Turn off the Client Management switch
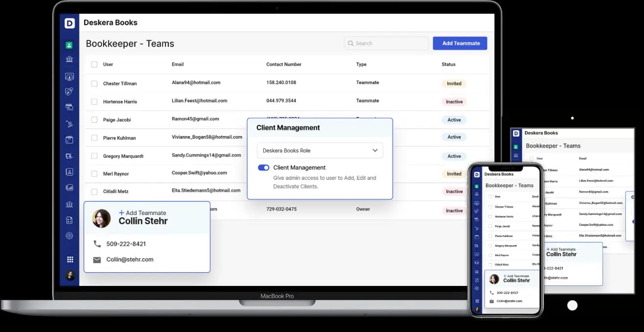This screenshot has width=644, height=332. 263,167
